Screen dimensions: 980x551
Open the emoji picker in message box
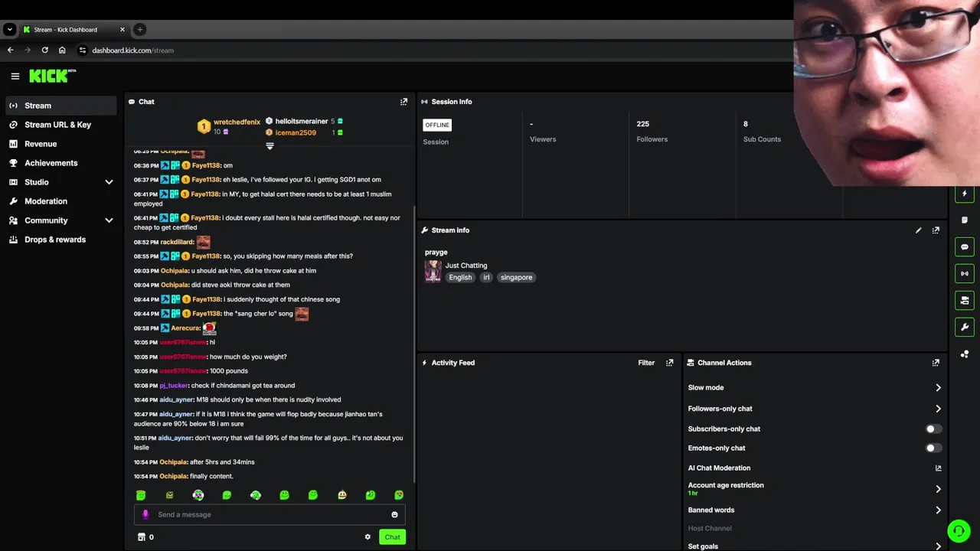pos(394,515)
